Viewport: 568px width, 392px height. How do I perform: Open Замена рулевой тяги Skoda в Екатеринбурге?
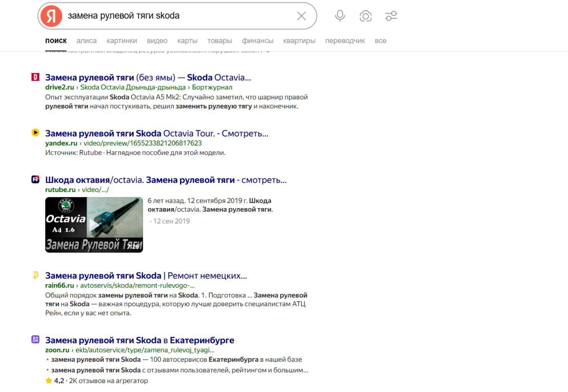pyautogui.click(x=140, y=340)
